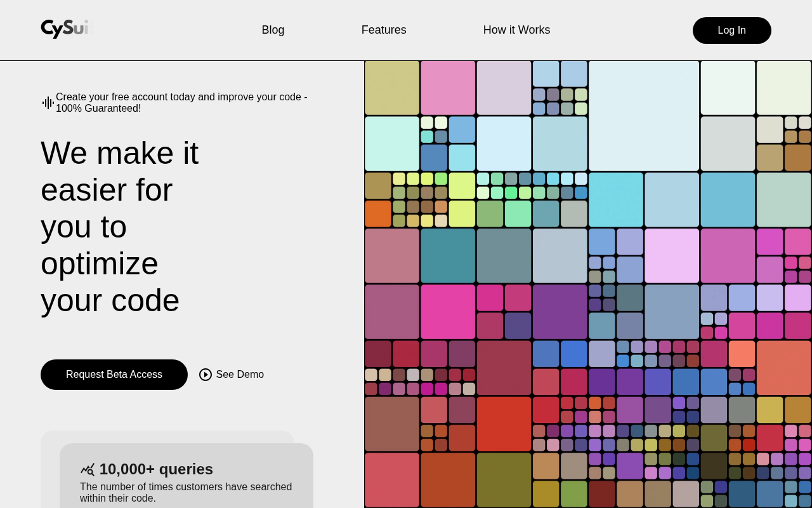Screen dimensions: 812x508
Task: Click the large bright red tile
Action: (x=504, y=424)
